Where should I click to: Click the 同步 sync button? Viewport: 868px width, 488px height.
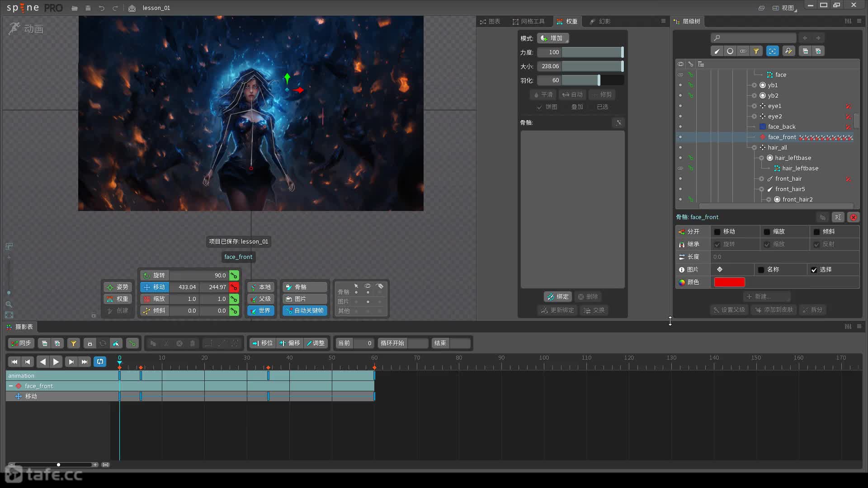[21, 343]
